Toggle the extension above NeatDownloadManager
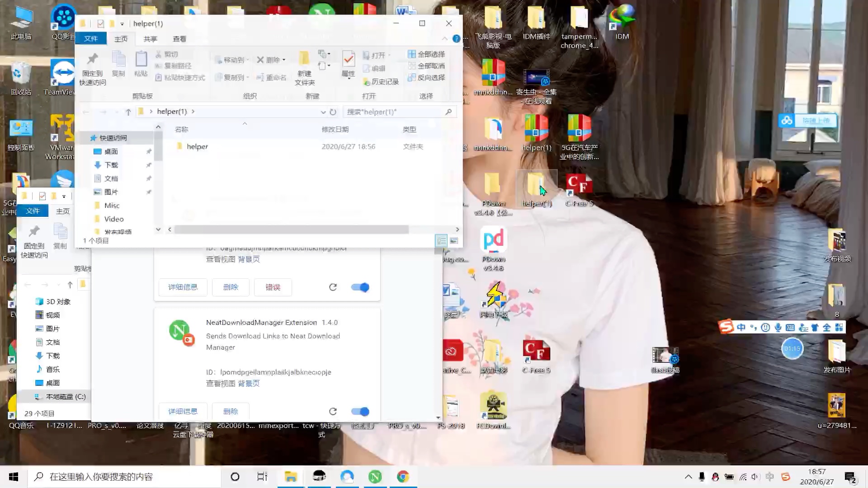 [x=361, y=286]
